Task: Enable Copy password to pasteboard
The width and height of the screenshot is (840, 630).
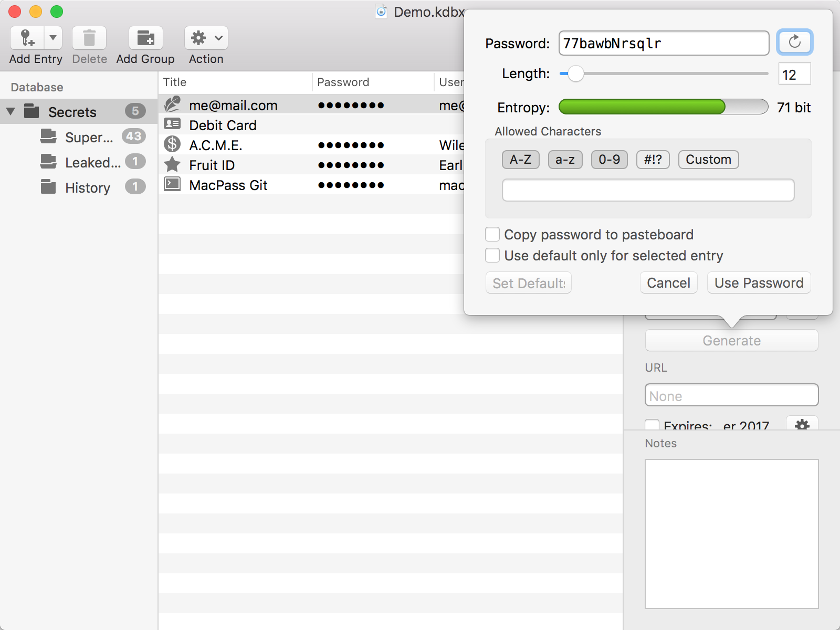Action: click(492, 234)
